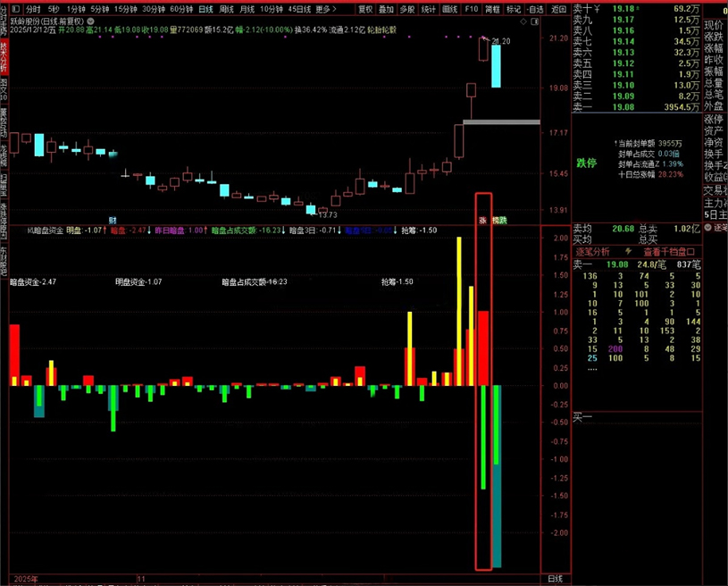Click the 21.20 high price label
This screenshot has height=586, width=728.
pyautogui.click(x=501, y=41)
